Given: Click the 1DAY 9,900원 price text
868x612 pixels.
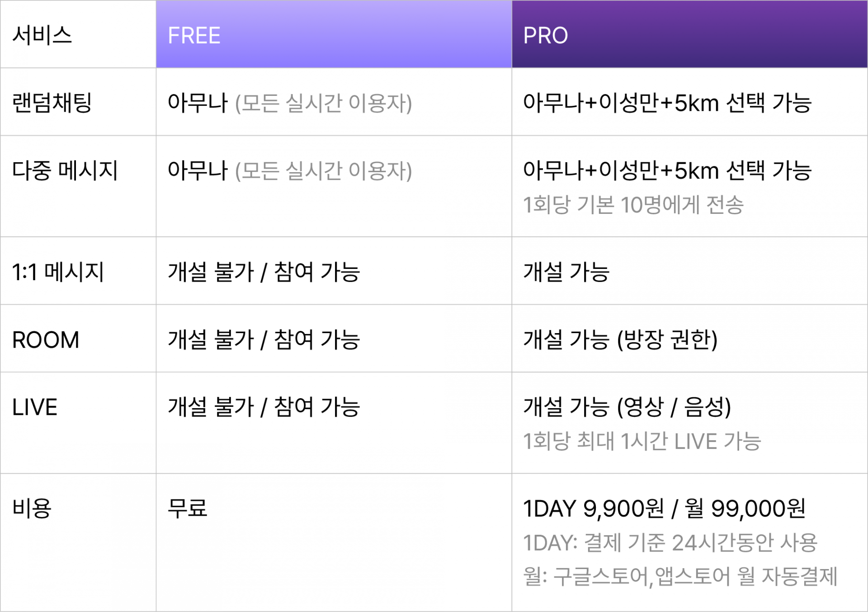Looking at the screenshot, I should tap(594, 508).
